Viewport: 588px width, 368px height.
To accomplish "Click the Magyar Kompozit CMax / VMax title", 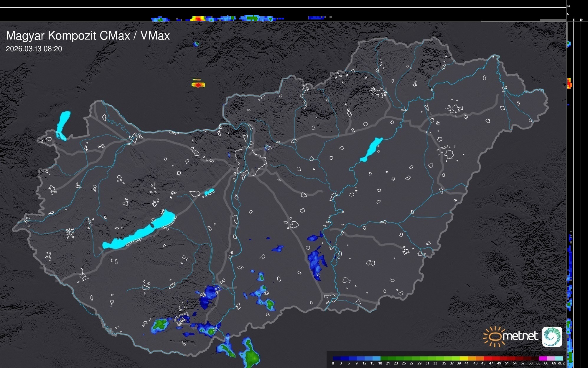I will click(88, 36).
